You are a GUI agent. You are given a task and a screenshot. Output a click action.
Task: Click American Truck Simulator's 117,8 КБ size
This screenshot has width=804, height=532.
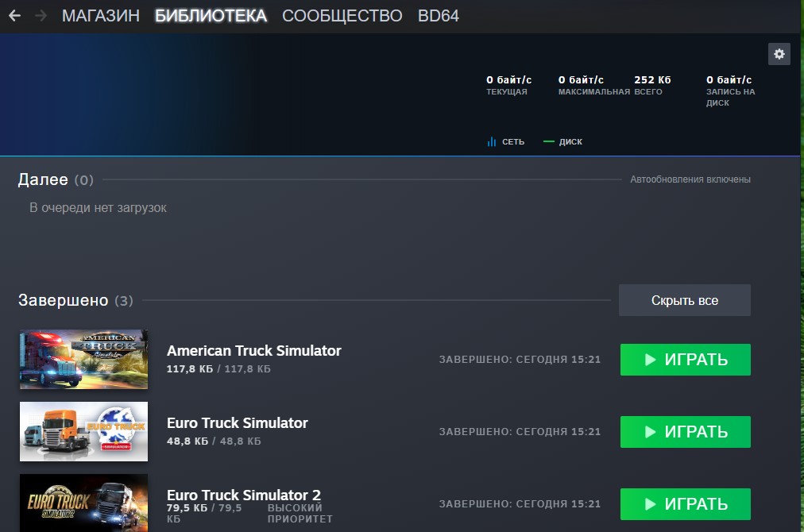[x=190, y=369]
